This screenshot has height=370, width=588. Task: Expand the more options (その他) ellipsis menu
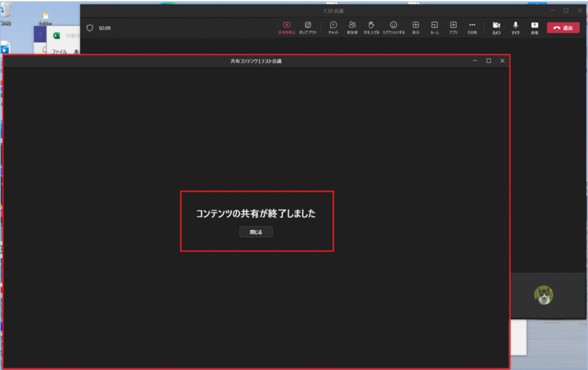(472, 26)
